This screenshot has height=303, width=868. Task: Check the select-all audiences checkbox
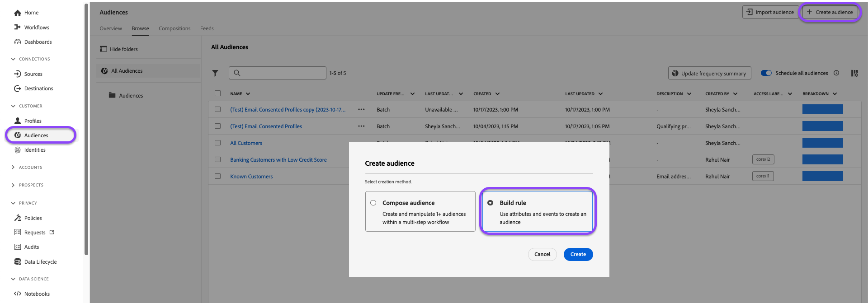coord(217,93)
